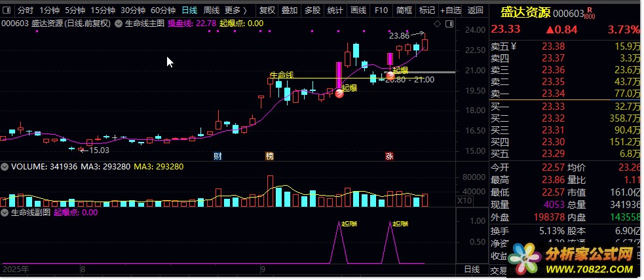Select the 周线 weekly period tab
Image resolution: width=644 pixels, height=280 pixels.
click(x=211, y=10)
